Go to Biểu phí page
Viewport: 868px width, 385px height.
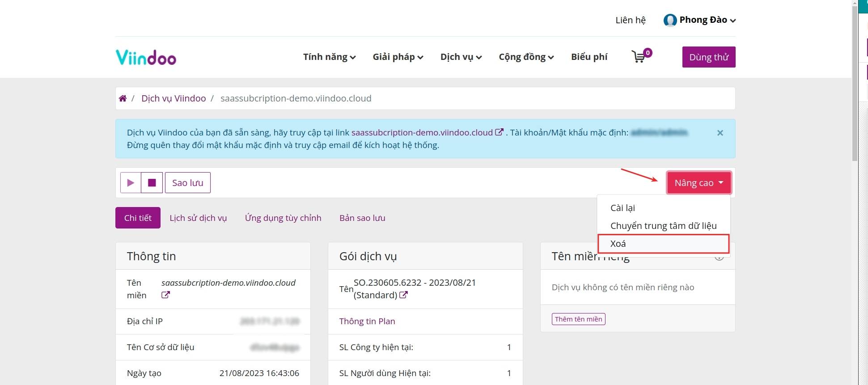pyautogui.click(x=589, y=57)
